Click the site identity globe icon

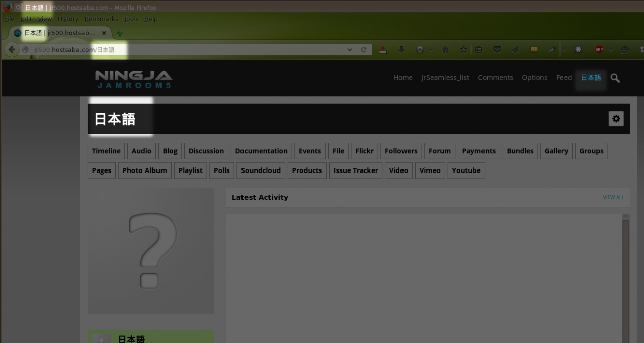coord(25,50)
